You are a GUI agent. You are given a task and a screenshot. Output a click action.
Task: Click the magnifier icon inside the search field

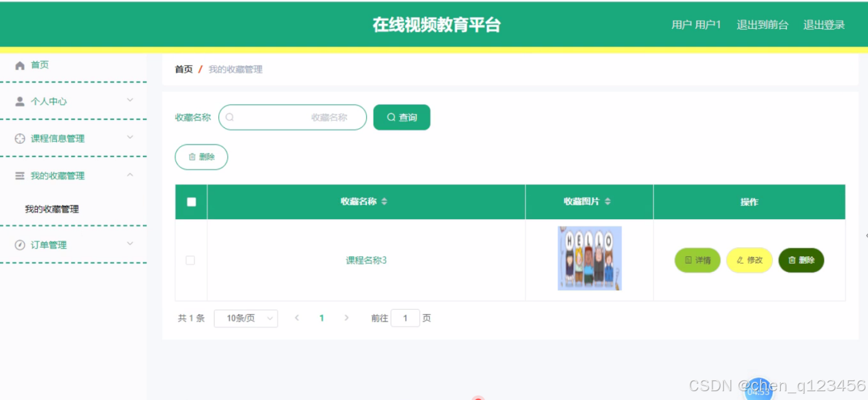[x=230, y=117]
